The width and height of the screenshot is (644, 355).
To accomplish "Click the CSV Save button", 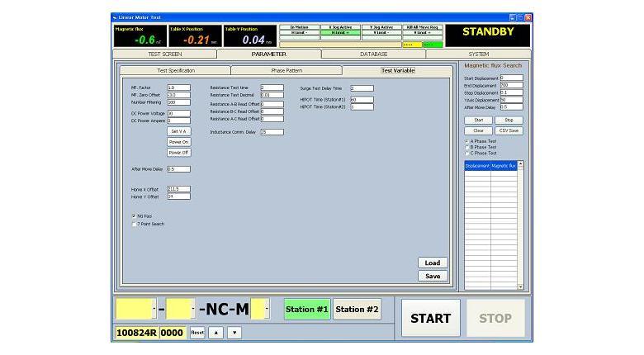I will 509,130.
